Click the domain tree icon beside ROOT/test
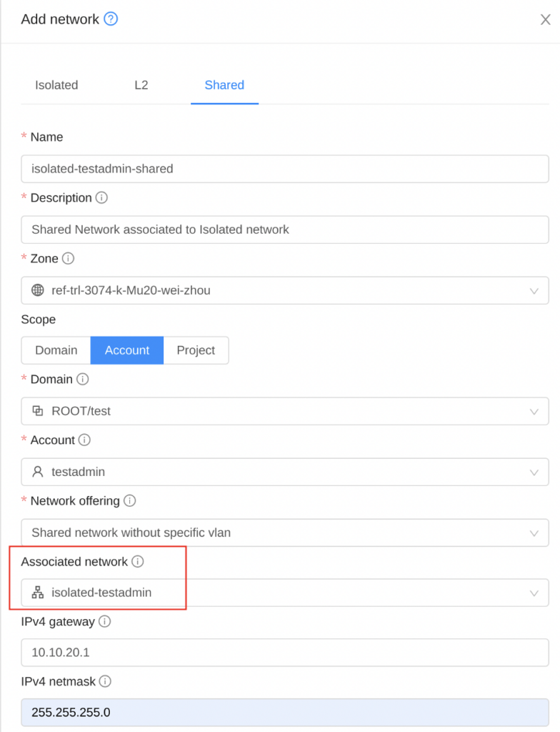Screen dimensions: 560x732 tap(37, 411)
